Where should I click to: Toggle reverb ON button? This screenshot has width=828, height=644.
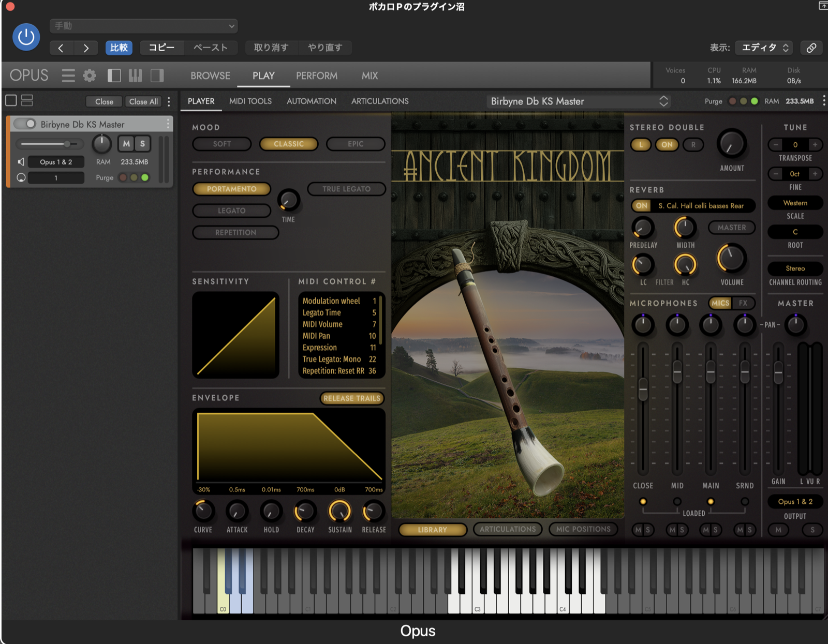point(642,205)
